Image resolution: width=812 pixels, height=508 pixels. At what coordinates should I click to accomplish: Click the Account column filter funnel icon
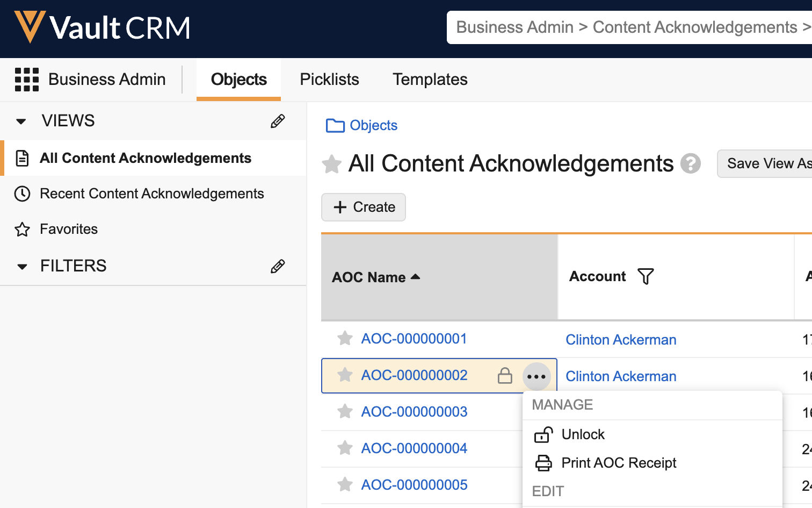pos(646,276)
